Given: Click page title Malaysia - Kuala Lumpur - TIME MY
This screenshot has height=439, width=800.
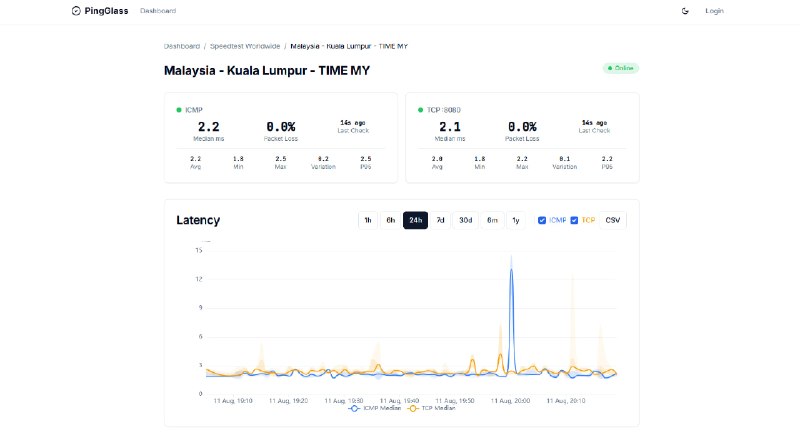Looking at the screenshot, I should pyautogui.click(x=267, y=70).
